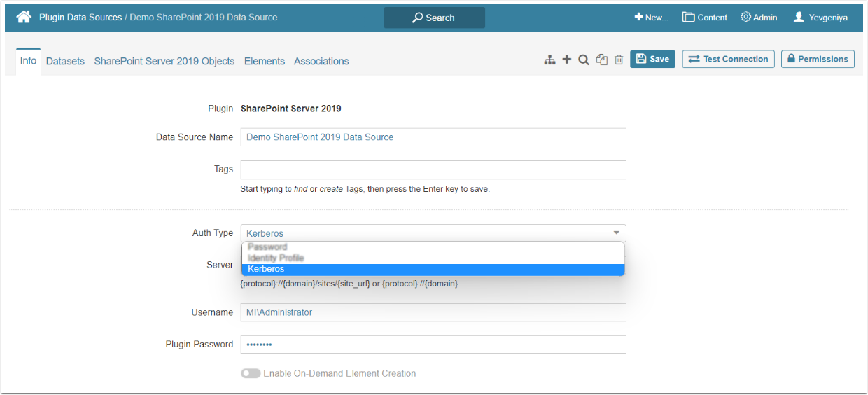Click the Username field
This screenshot has width=868, height=395.
pyautogui.click(x=433, y=312)
